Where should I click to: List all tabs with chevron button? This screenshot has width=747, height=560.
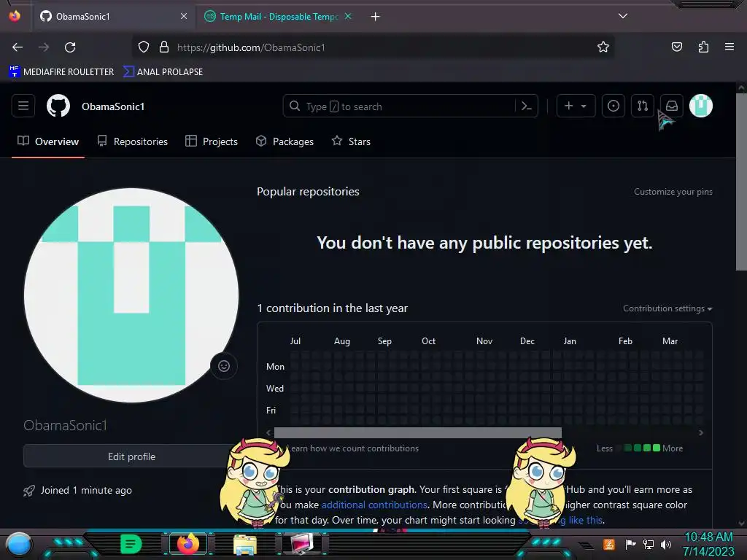[623, 16]
